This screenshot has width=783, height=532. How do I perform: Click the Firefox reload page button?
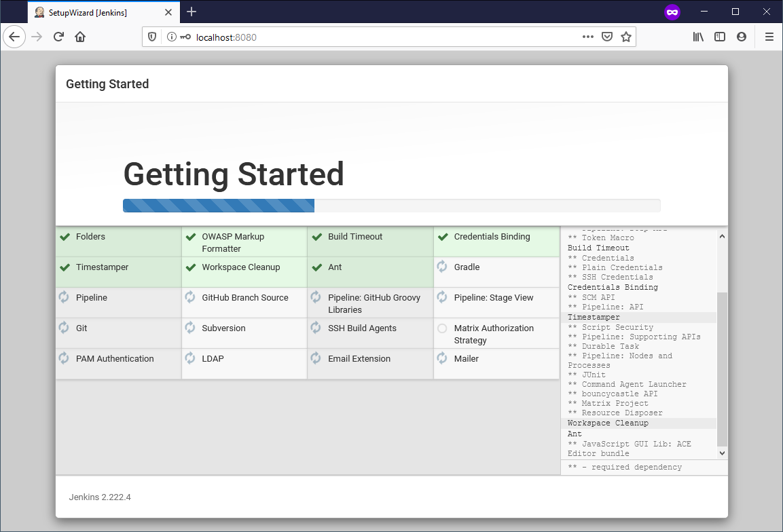(x=58, y=37)
